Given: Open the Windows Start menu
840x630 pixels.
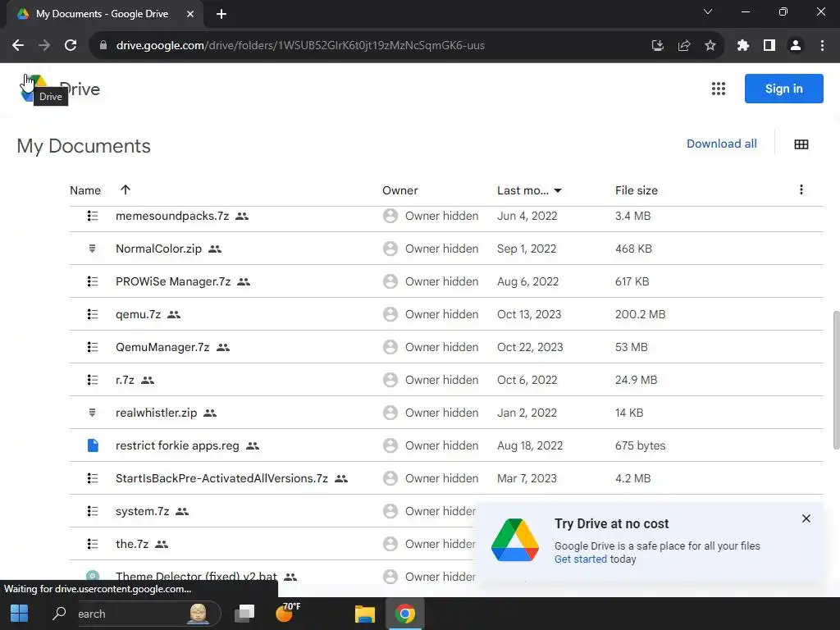Looking at the screenshot, I should click(x=20, y=614).
